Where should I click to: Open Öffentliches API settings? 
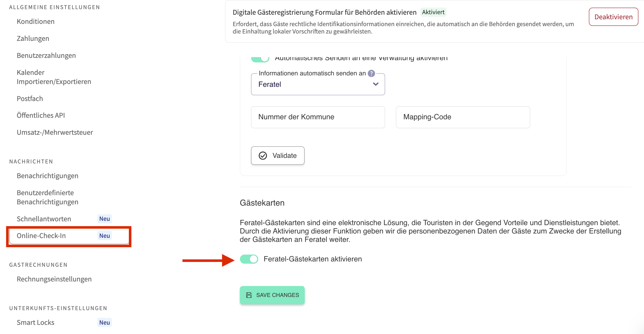[41, 115]
